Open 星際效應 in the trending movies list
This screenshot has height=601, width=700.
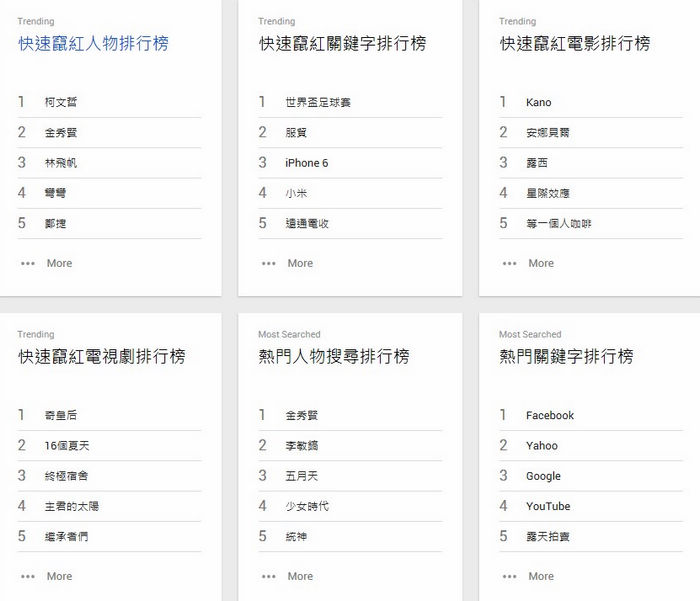(x=547, y=193)
